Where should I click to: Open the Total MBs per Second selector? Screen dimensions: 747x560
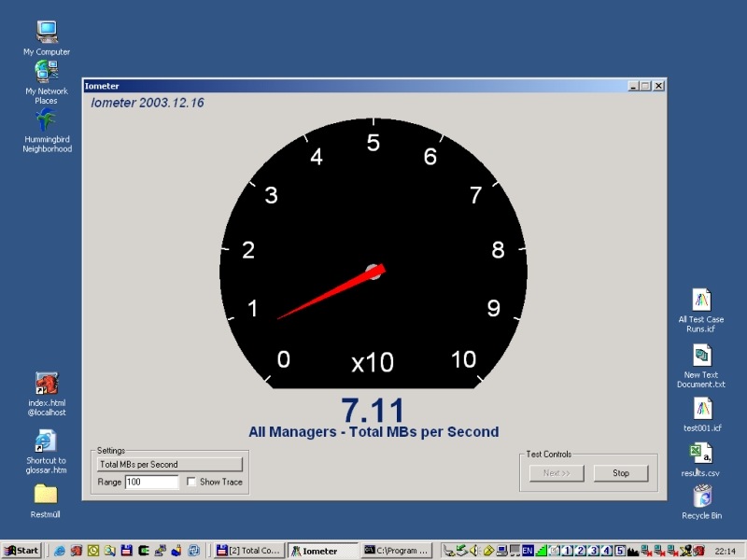(170, 464)
